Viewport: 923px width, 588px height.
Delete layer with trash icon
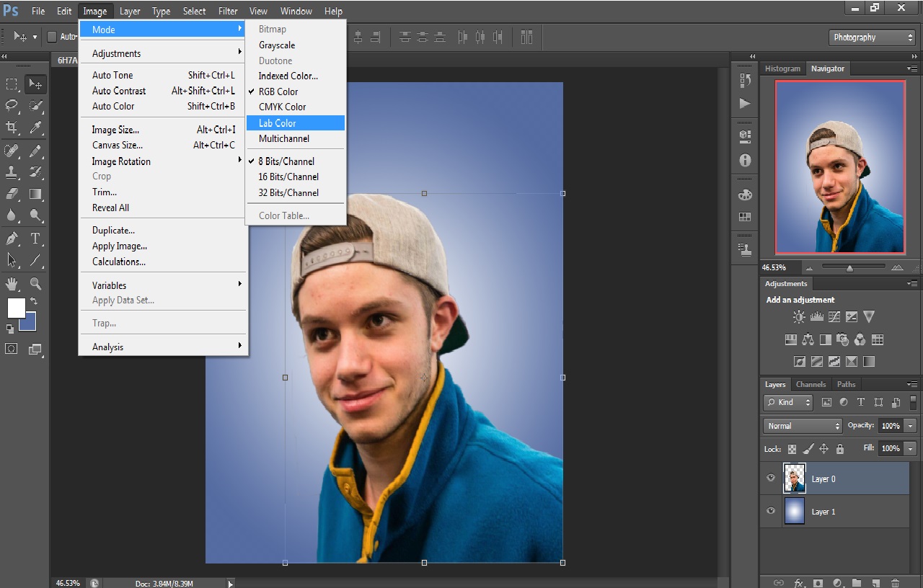coord(895,582)
